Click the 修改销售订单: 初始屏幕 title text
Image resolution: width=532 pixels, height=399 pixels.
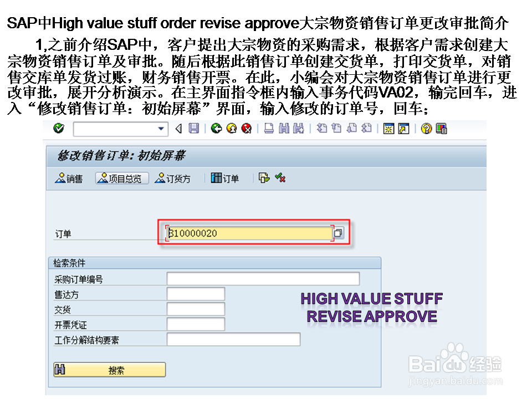(121, 155)
